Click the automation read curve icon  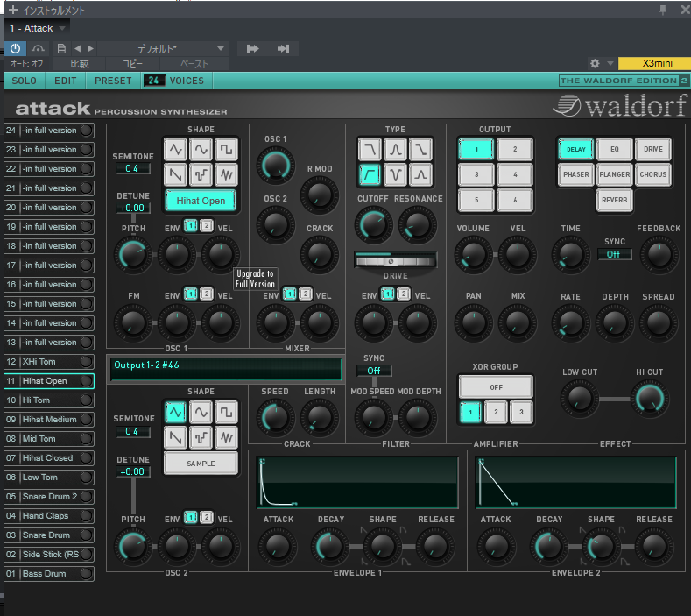(x=38, y=48)
